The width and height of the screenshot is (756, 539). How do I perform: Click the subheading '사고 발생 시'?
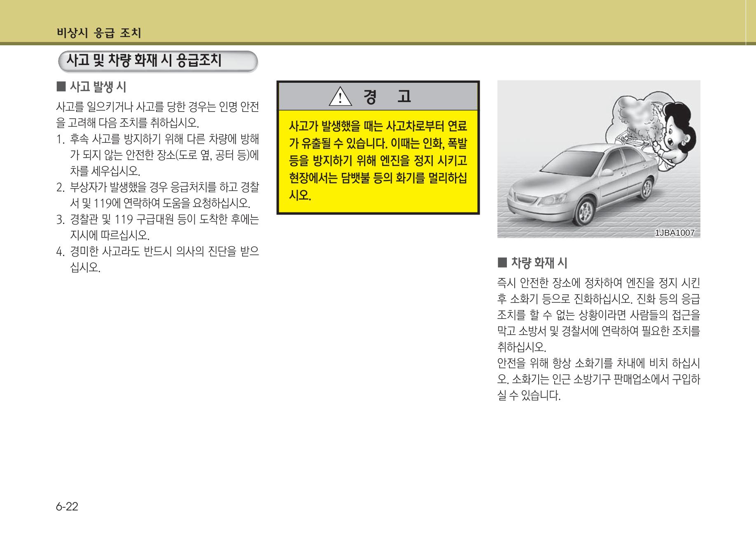(x=98, y=87)
